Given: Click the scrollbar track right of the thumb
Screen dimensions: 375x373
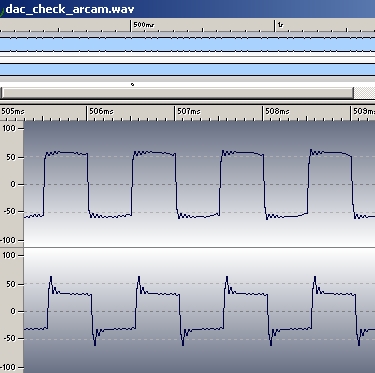Looking at the screenshot, I should [364, 93].
